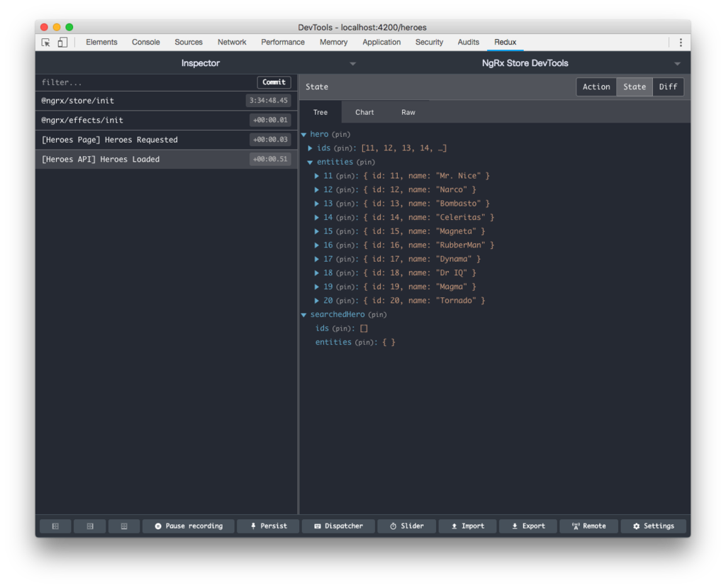This screenshot has height=588, width=726.
Task: Click the third layout grid icon in bottom bar
Action: [124, 526]
